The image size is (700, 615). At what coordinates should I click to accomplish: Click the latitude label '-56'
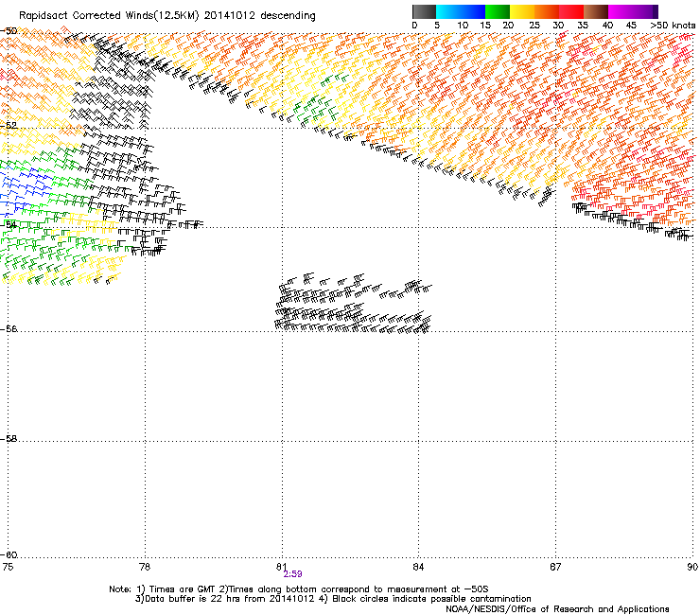(x=9, y=329)
